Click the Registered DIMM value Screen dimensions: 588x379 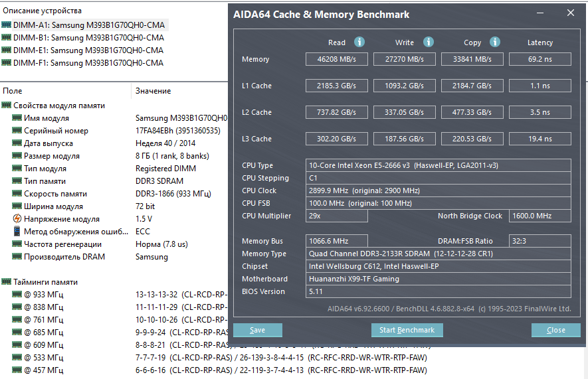[165, 169]
